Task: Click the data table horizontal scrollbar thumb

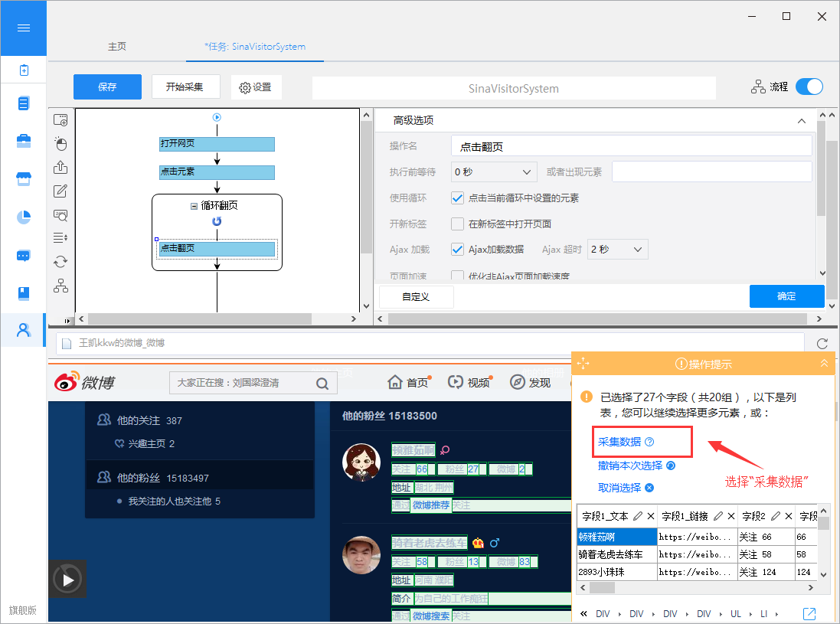Action: (x=602, y=587)
